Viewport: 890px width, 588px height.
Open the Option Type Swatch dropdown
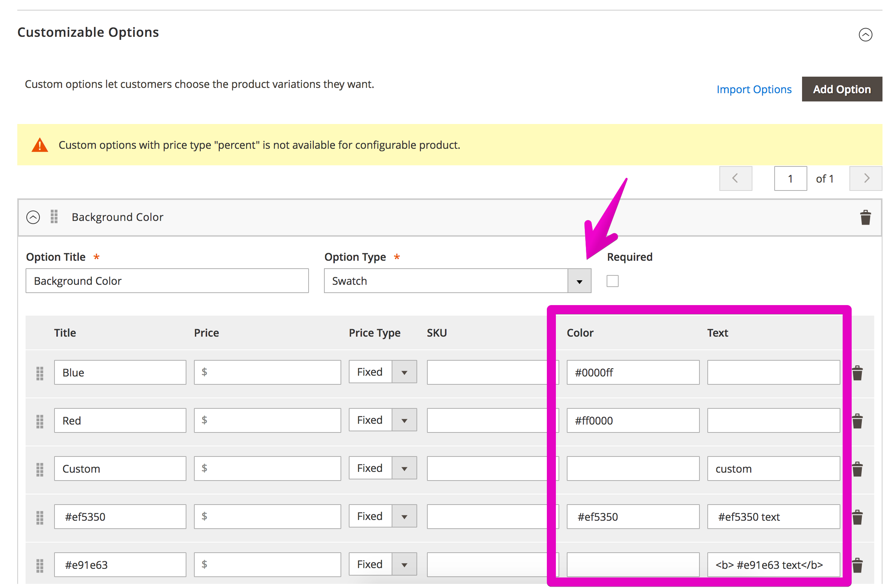[457, 281]
